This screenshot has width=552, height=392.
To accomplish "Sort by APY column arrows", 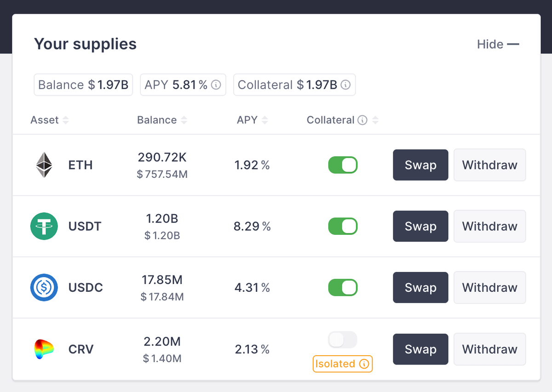I will [x=264, y=120].
